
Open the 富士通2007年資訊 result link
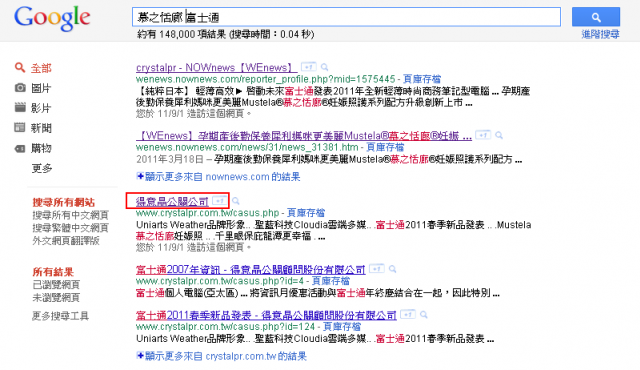(250, 270)
